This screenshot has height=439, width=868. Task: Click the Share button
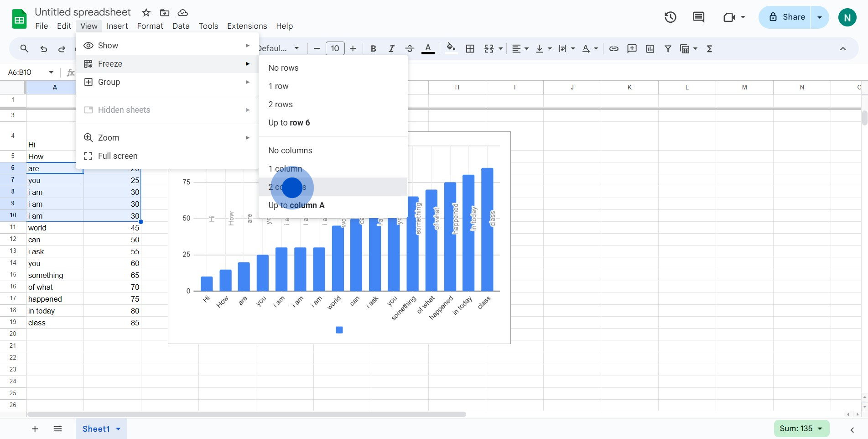pos(785,17)
